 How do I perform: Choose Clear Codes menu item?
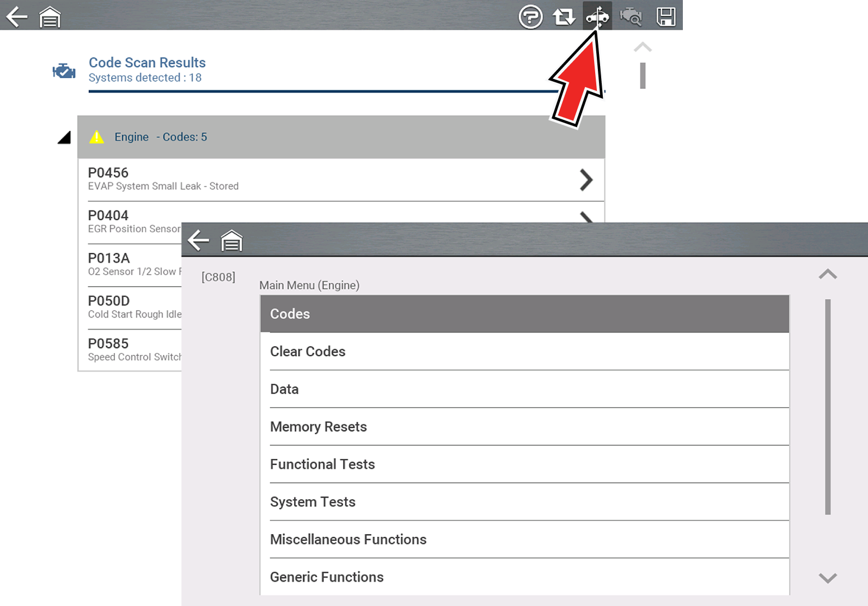pos(524,352)
